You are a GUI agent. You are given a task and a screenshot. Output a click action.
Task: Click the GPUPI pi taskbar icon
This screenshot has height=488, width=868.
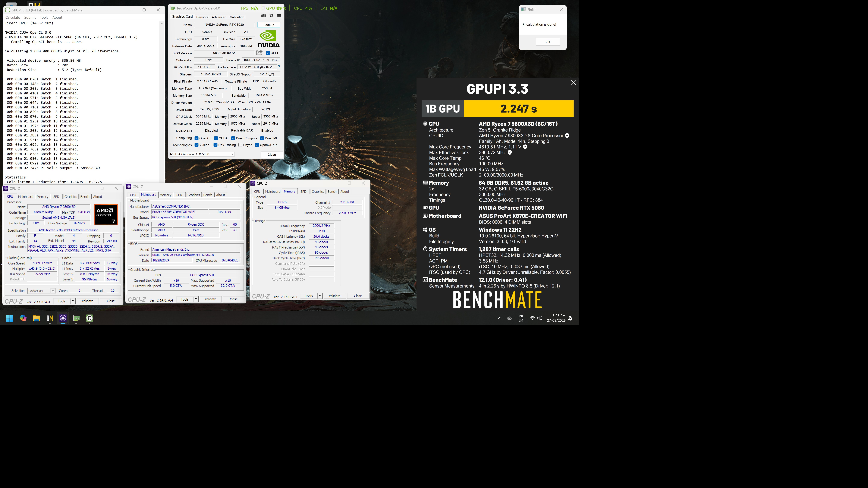[89, 318]
